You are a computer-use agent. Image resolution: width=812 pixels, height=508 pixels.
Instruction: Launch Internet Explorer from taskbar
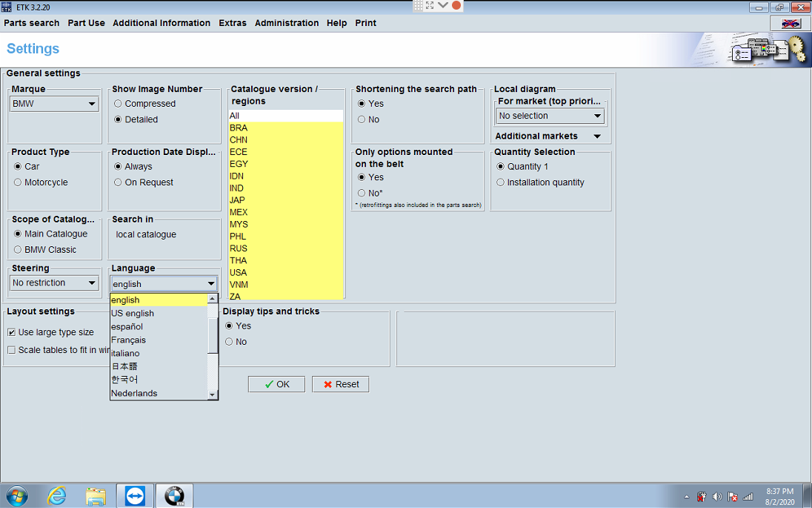56,497
